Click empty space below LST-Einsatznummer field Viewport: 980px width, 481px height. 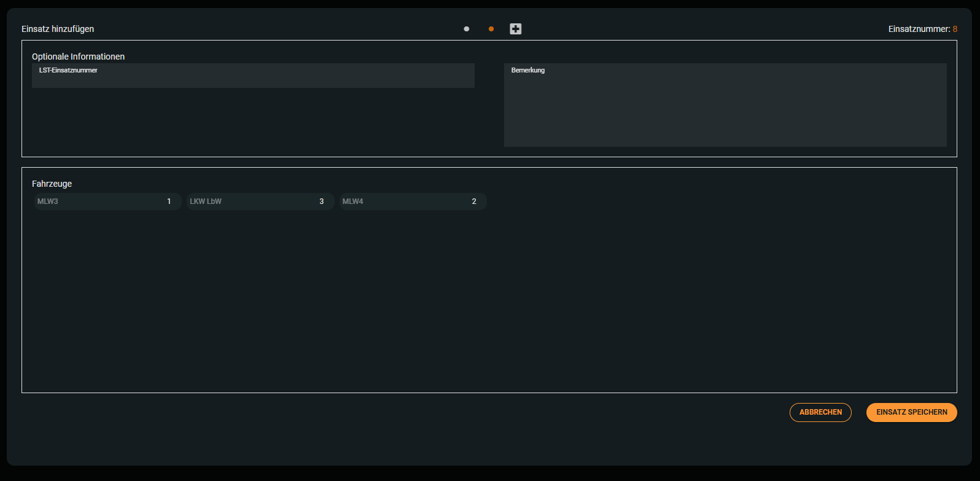[x=253, y=123]
